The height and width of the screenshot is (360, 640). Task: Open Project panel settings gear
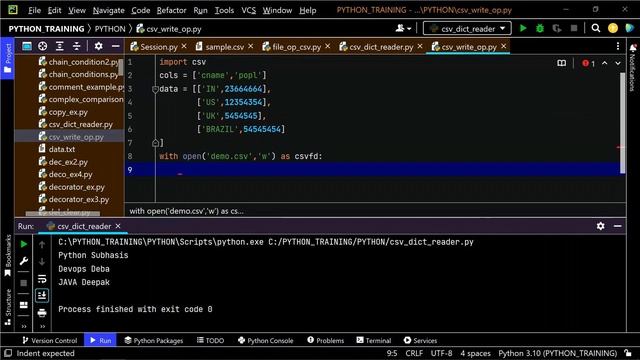pos(98,46)
